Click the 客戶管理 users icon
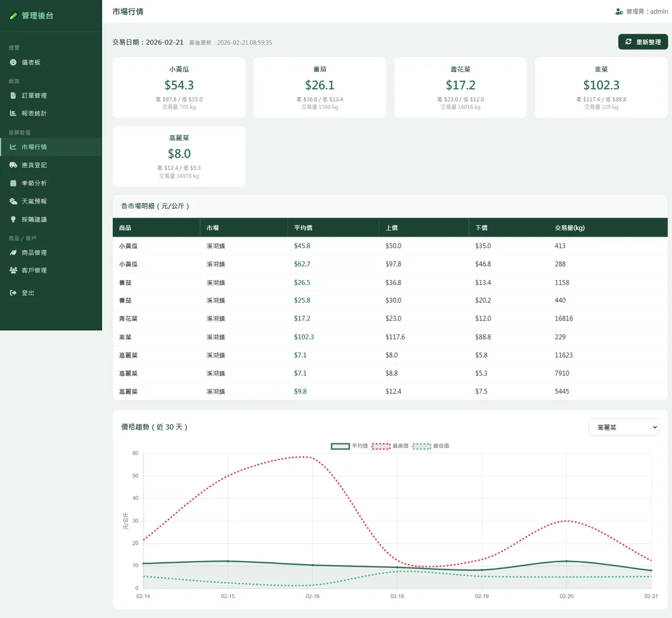The image size is (672, 618). point(13,270)
